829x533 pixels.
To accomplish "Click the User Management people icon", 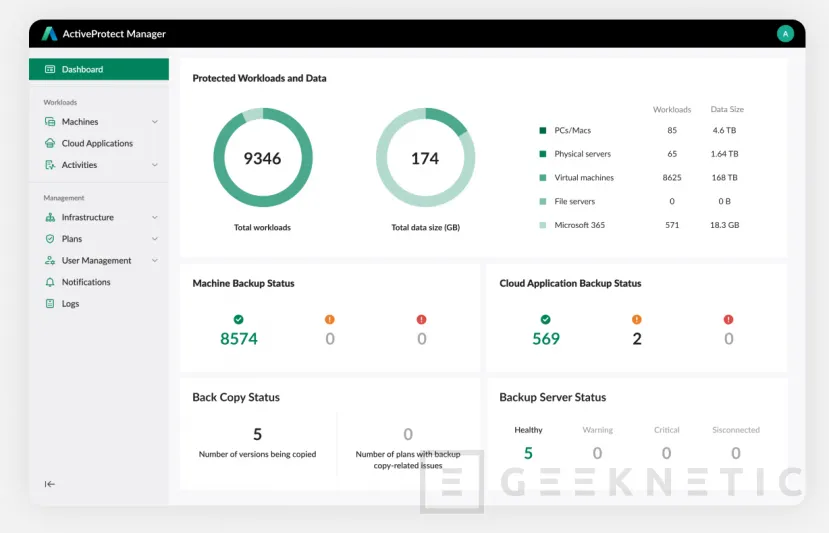I will pos(50,261).
